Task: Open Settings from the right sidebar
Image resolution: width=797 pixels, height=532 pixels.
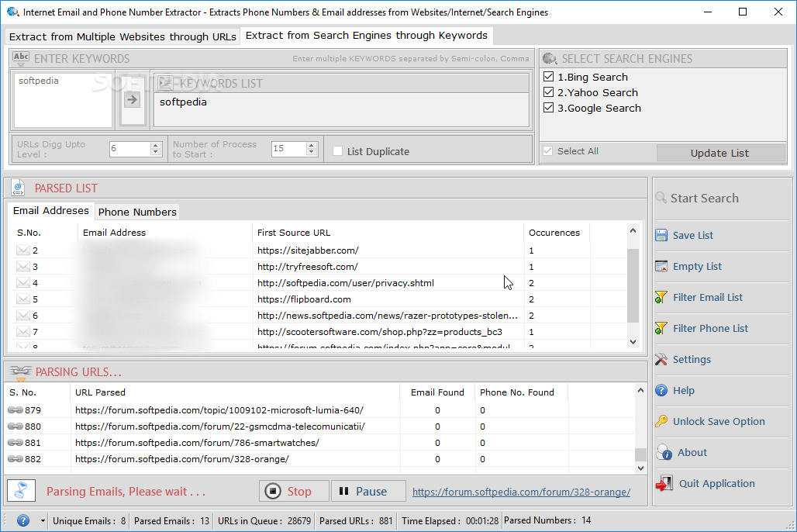Action: pyautogui.click(x=662, y=359)
